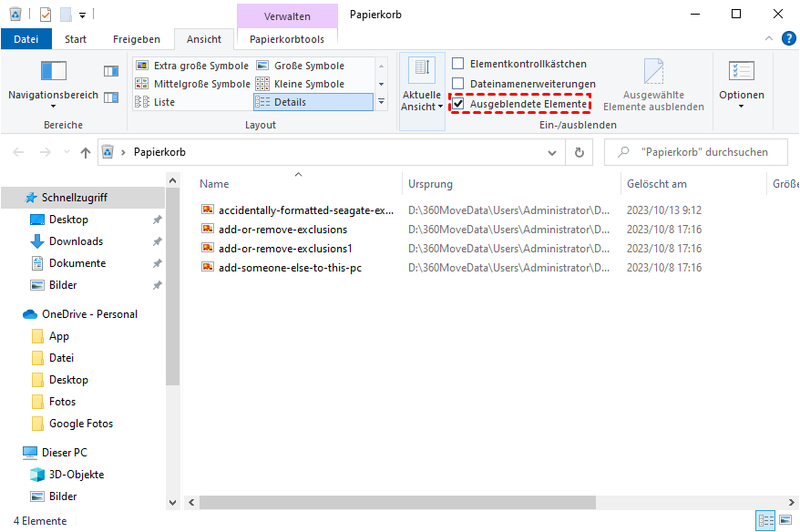Open the Aktuelle Ansicht dropdown
This screenshot has height=532, width=800.
(x=422, y=92)
